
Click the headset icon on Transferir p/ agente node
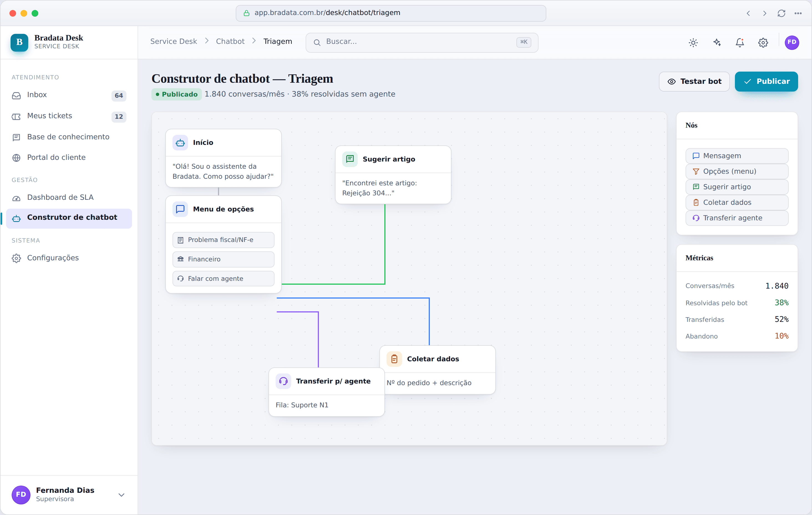[x=283, y=381]
